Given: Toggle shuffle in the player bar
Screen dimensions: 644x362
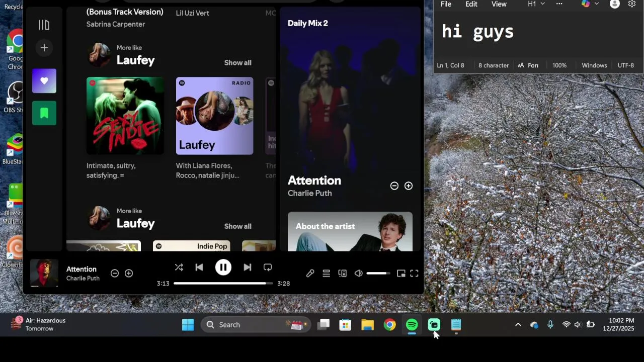Looking at the screenshot, I should tap(179, 267).
